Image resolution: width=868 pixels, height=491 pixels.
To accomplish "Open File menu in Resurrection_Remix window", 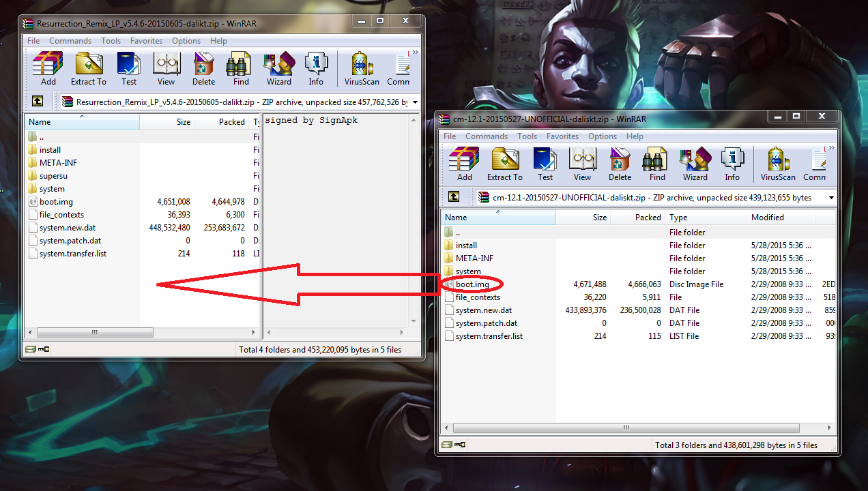I will (x=33, y=41).
